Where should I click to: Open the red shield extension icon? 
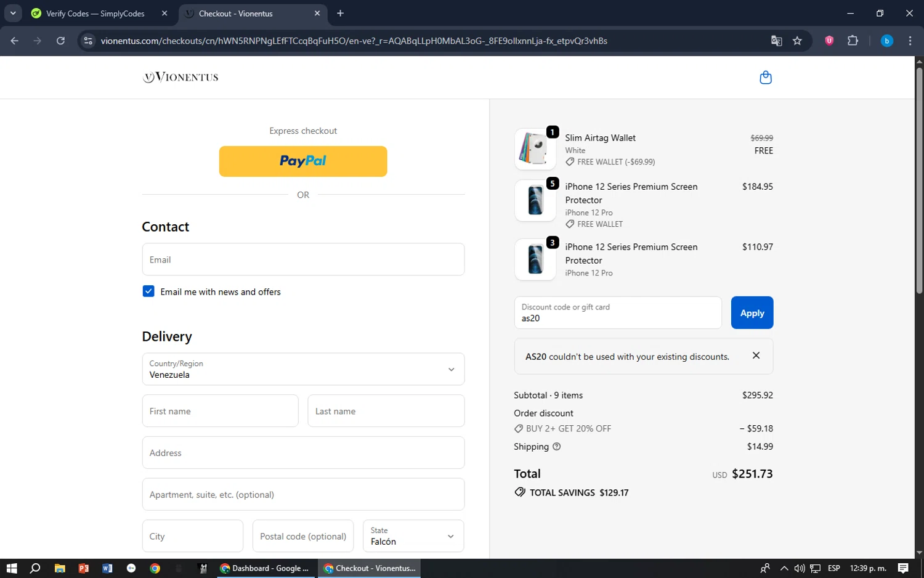click(x=829, y=41)
